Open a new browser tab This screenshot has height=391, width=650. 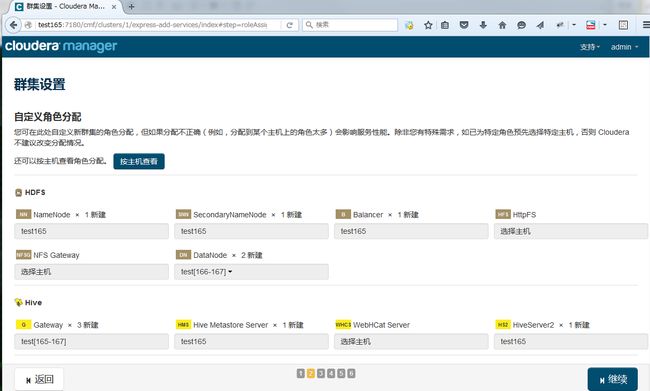pyautogui.click(x=131, y=7)
